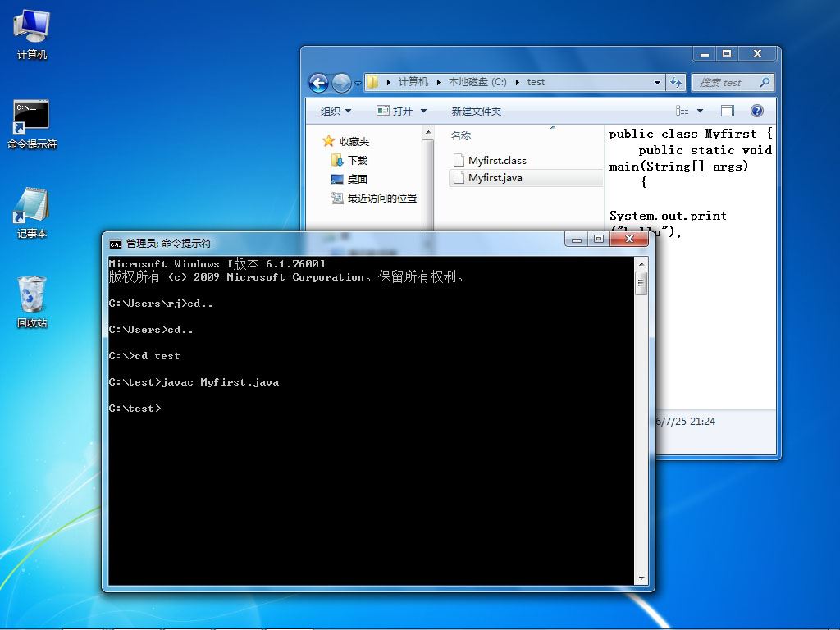Select the Myfirst.java file
840x630 pixels.
526,177
